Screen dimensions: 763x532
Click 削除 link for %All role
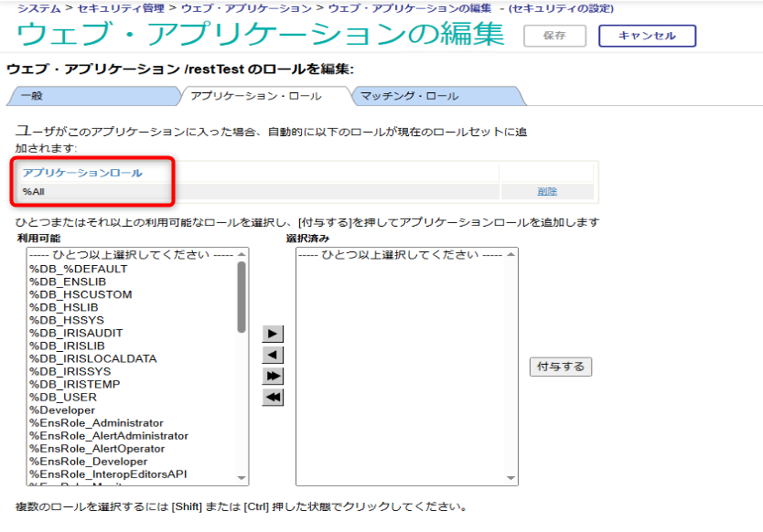pos(547,191)
